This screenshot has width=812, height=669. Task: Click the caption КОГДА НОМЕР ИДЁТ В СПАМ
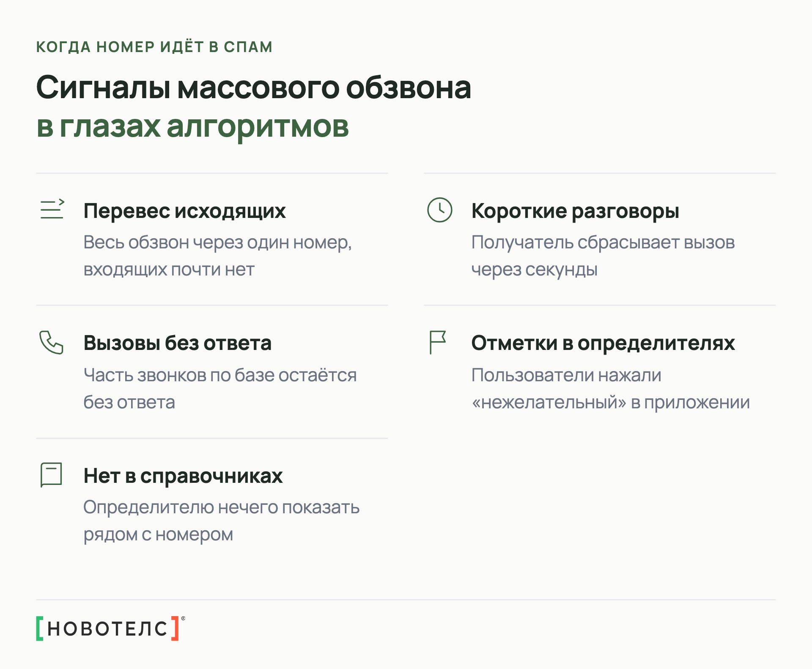click(154, 47)
